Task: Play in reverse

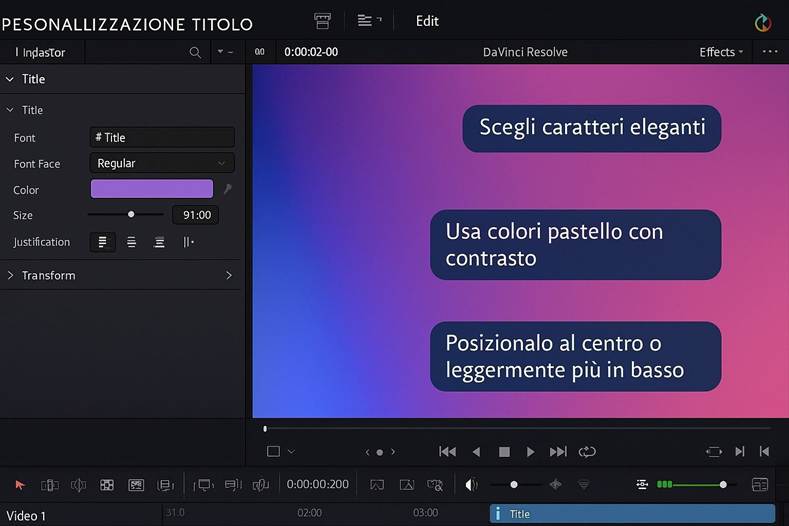Action: 476,452
